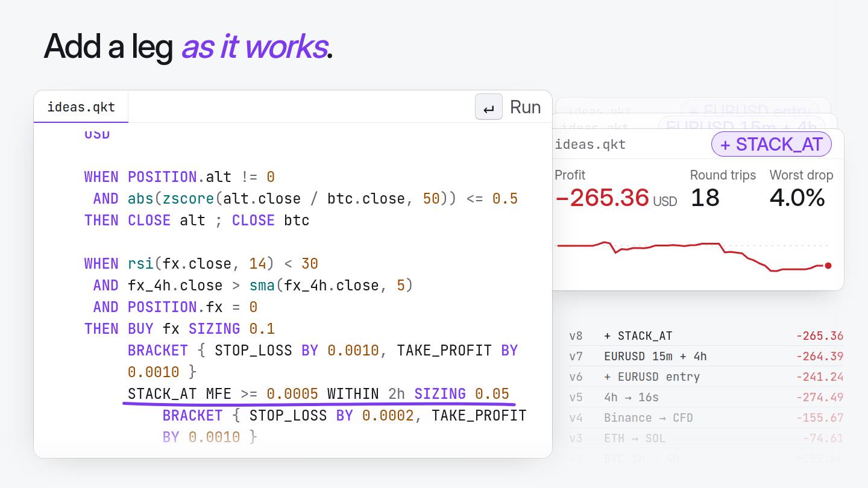This screenshot has width=868, height=488.
Task: Click the enter-key Run icon
Action: [x=489, y=107]
